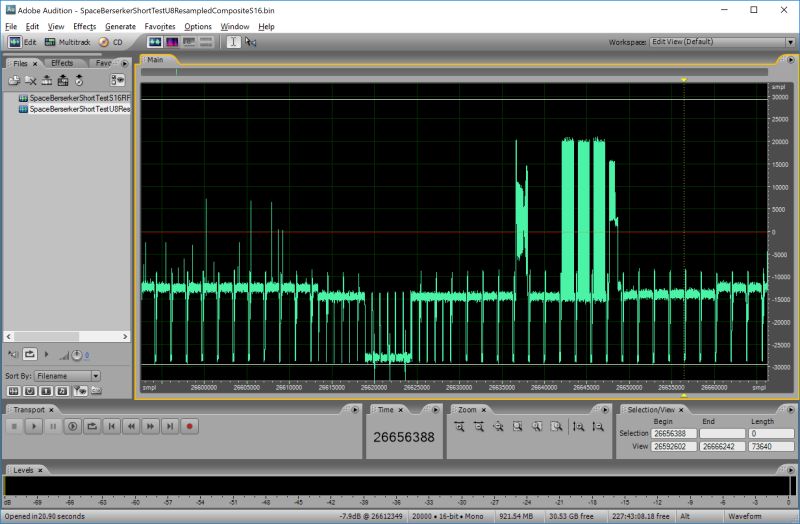Toggle show loop files filter
800x524 pixels.
point(30,391)
